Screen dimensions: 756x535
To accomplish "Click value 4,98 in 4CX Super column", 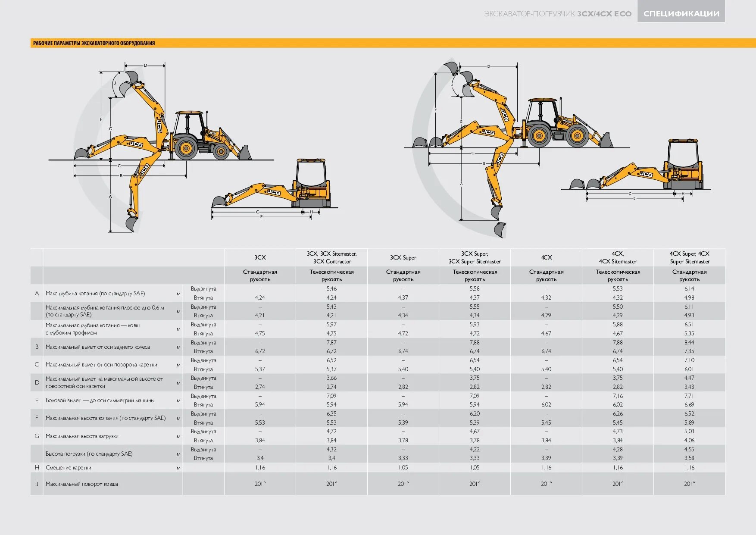I will pos(689,297).
